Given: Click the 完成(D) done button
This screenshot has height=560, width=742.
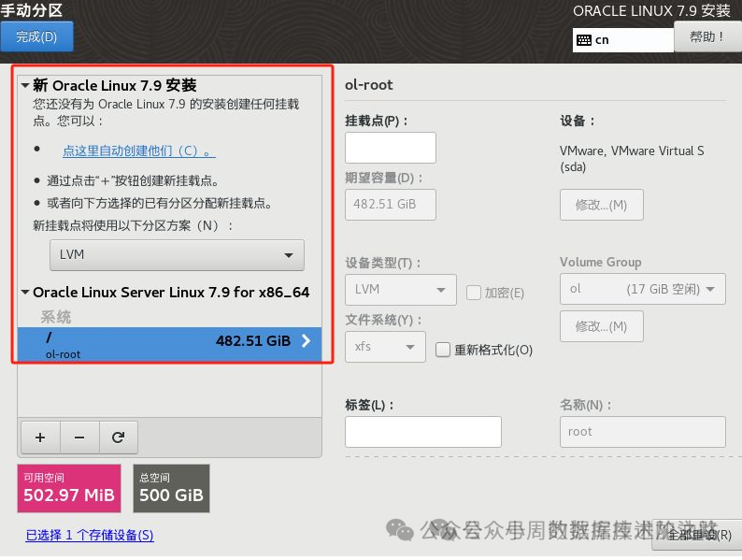Looking at the screenshot, I should [x=36, y=36].
